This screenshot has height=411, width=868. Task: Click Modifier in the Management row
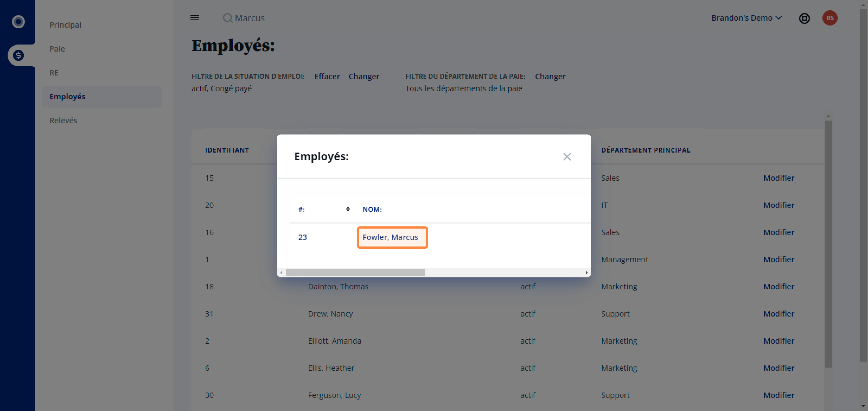tap(779, 259)
